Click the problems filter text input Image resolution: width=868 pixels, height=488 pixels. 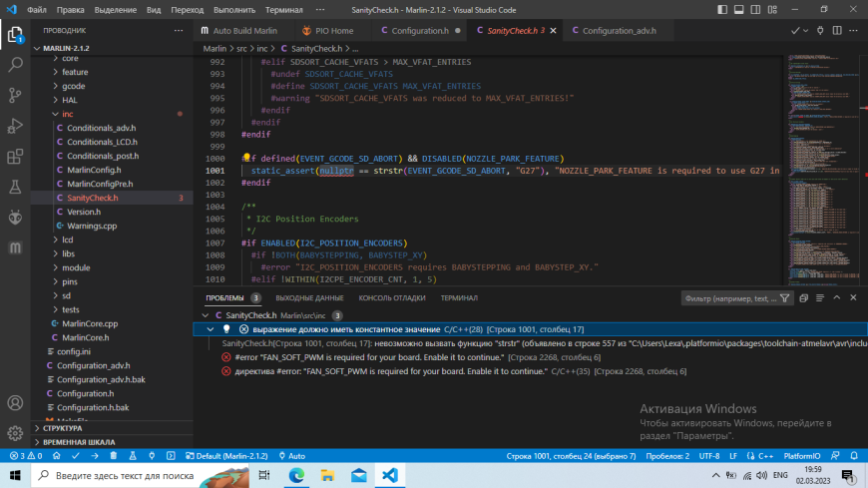726,297
